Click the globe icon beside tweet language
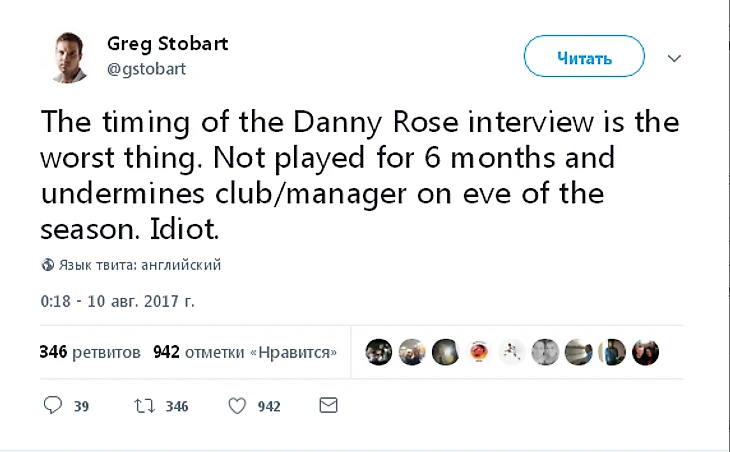This screenshot has width=730, height=452. click(47, 265)
